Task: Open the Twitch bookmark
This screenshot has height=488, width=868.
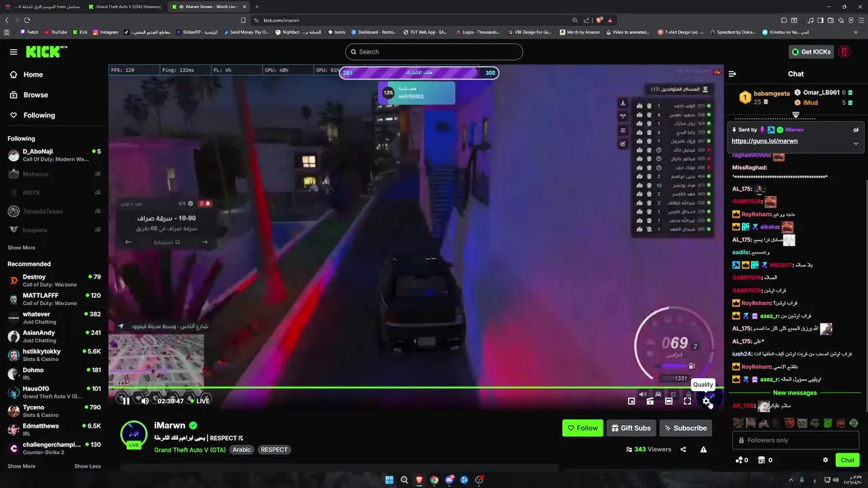Action: click(x=30, y=32)
